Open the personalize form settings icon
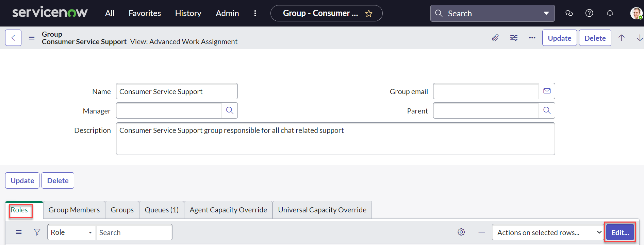 (514, 38)
